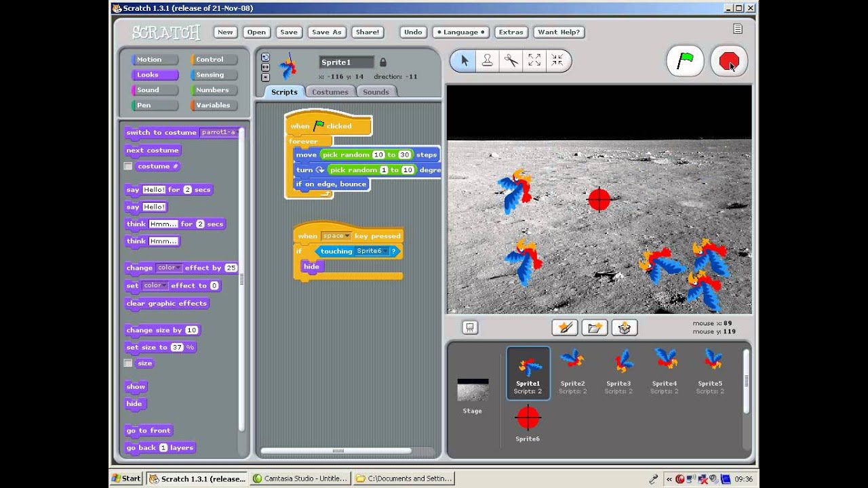
Task: Open the space key dropdown in script
Action: [336, 236]
